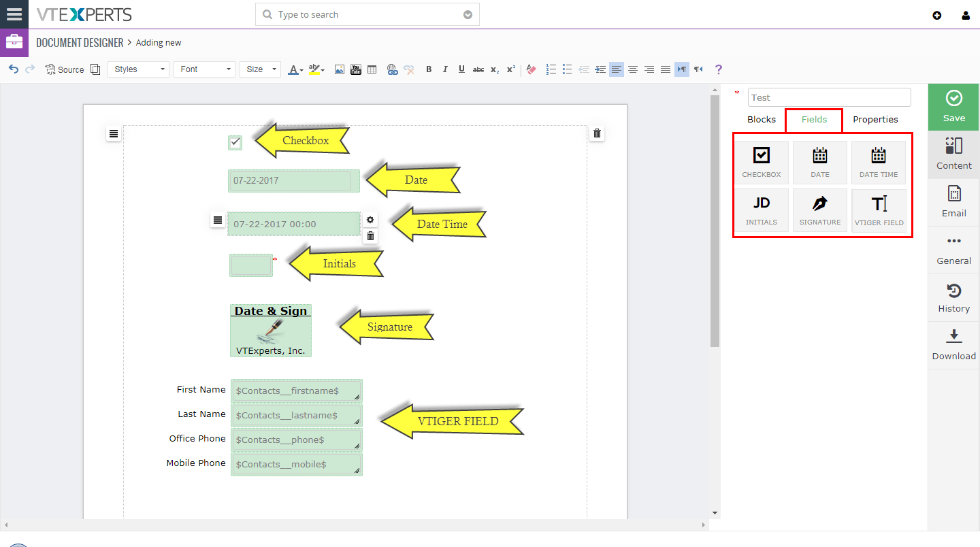Open the date time block settings gear

(370, 219)
